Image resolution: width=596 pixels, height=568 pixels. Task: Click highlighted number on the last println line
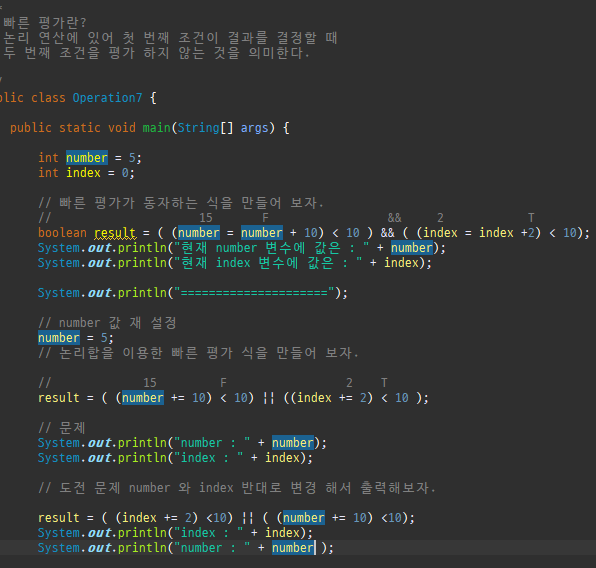coord(293,547)
